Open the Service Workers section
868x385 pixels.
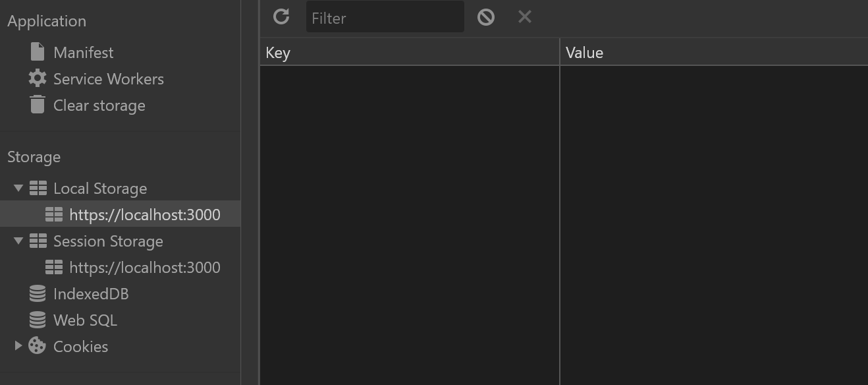(x=108, y=78)
